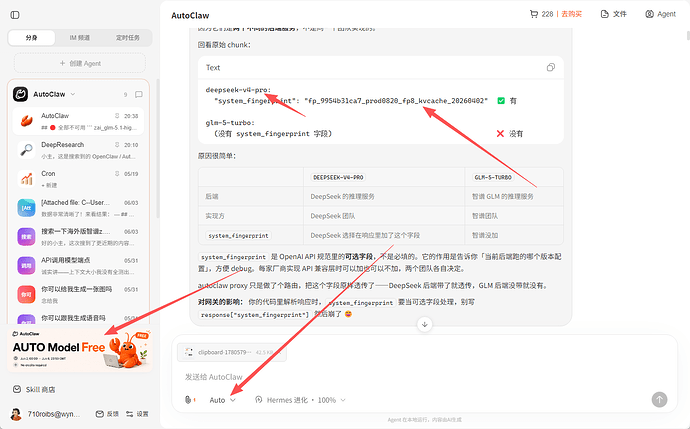Click the DeepResearch magnifier avatar
The width and height of the screenshot is (690, 429).
point(26,150)
